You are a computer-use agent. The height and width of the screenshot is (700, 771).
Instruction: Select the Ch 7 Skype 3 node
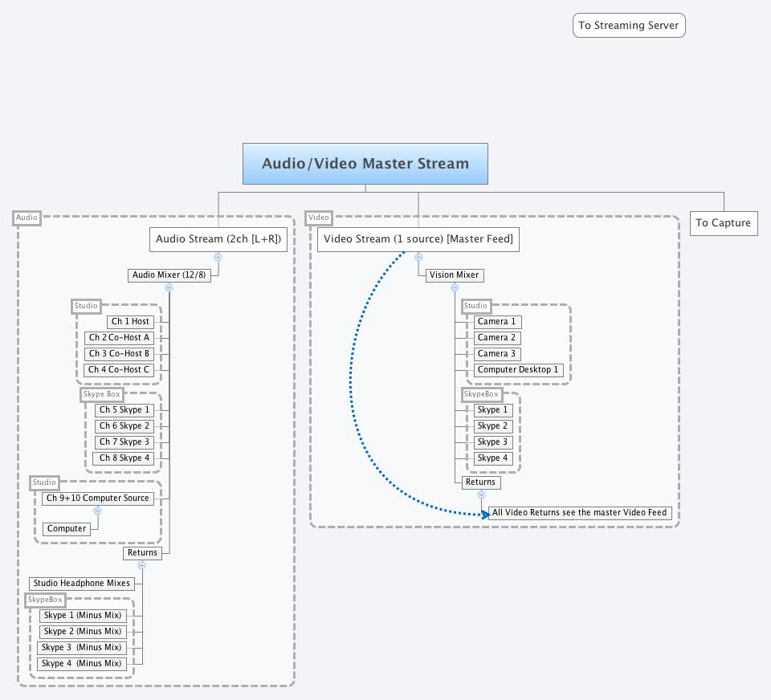(x=124, y=442)
